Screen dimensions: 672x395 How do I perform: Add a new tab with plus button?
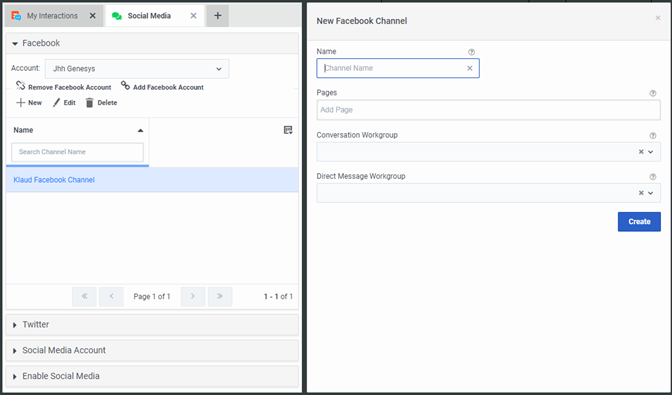point(218,16)
